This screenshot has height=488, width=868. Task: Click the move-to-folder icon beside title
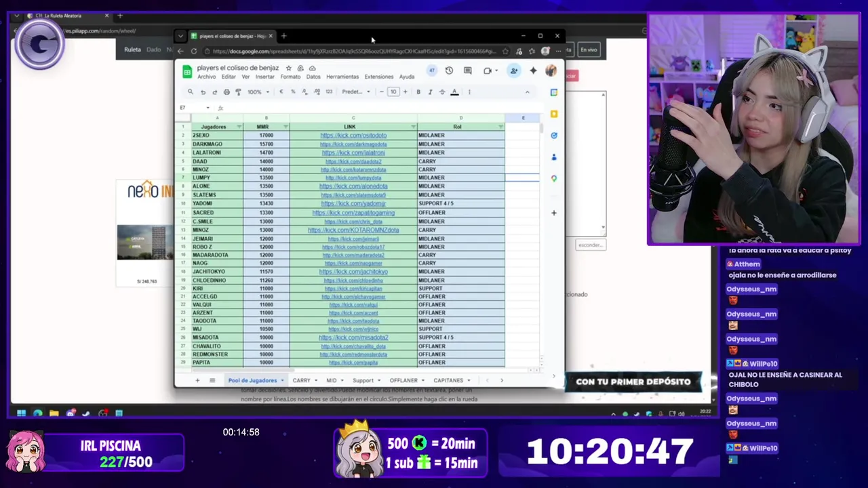300,68
